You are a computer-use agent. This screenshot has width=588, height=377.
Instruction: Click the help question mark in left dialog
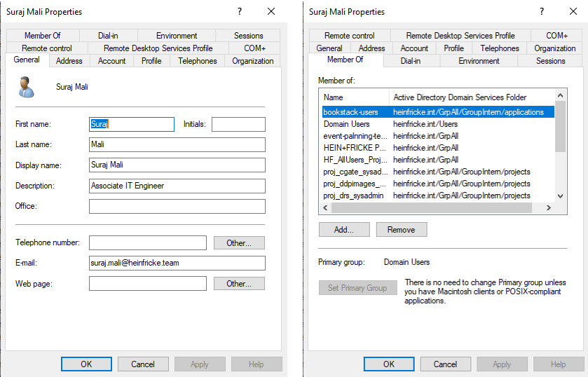click(x=240, y=11)
